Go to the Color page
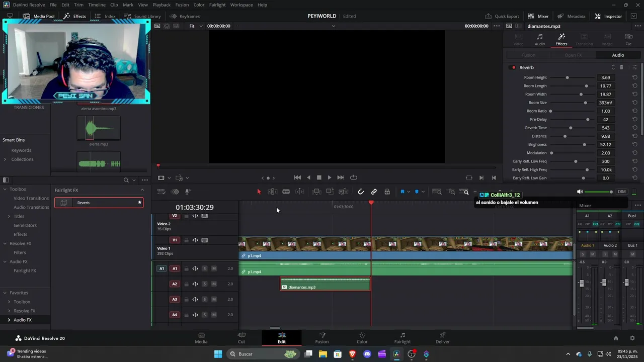644x362 pixels. [x=362, y=338]
